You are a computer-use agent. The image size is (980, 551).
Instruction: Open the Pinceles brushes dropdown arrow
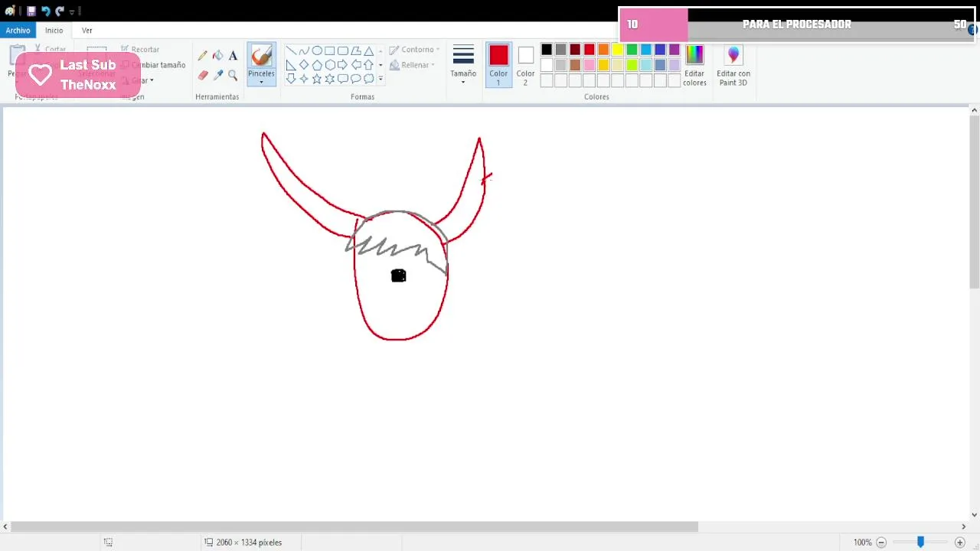pos(261,82)
